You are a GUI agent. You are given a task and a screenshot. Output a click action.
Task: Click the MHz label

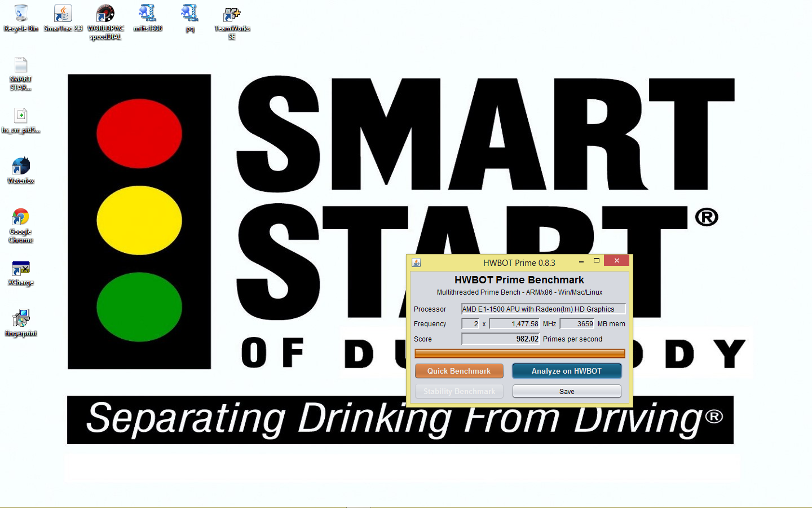549,324
